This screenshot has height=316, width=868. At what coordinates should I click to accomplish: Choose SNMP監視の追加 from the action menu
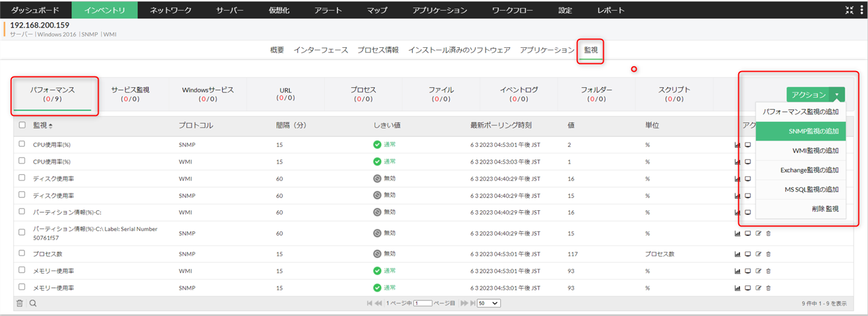pos(800,131)
